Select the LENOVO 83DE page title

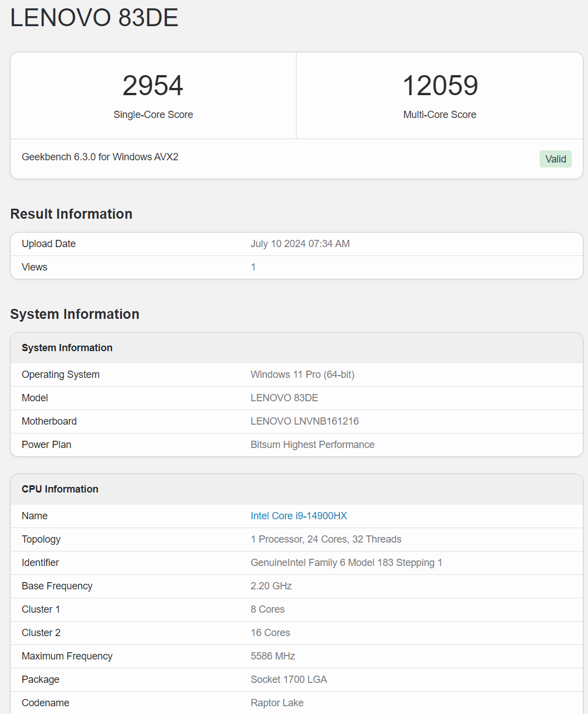coord(94,17)
